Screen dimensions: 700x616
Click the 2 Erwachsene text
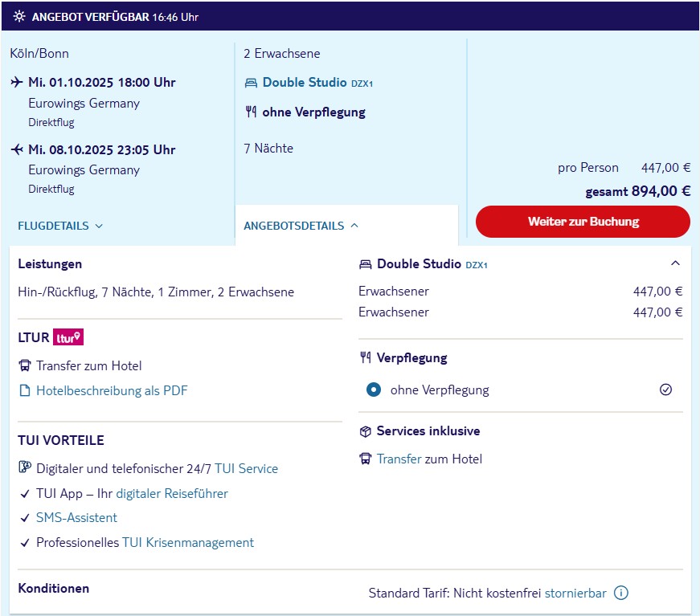[x=282, y=54]
